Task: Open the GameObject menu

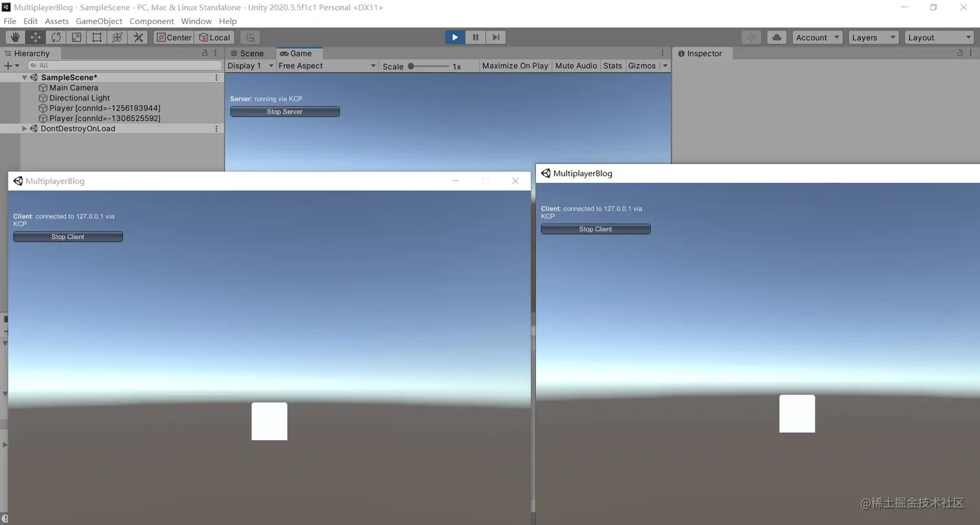Action: (99, 21)
